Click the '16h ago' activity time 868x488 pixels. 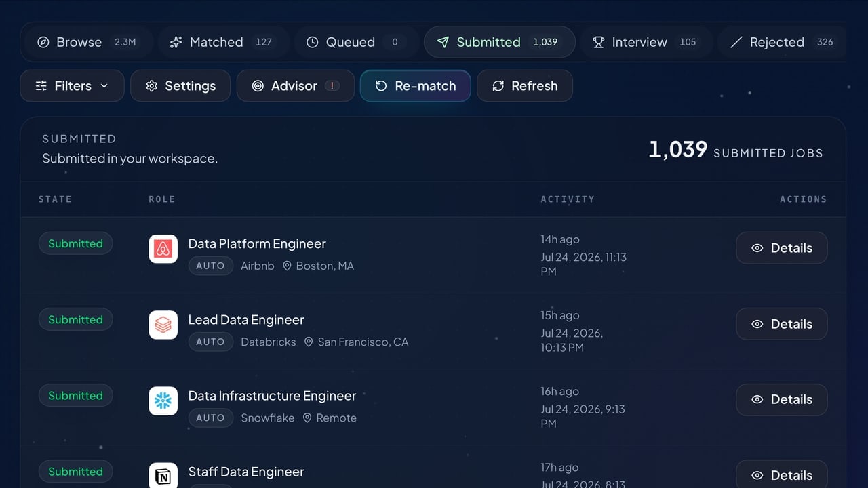560,391
